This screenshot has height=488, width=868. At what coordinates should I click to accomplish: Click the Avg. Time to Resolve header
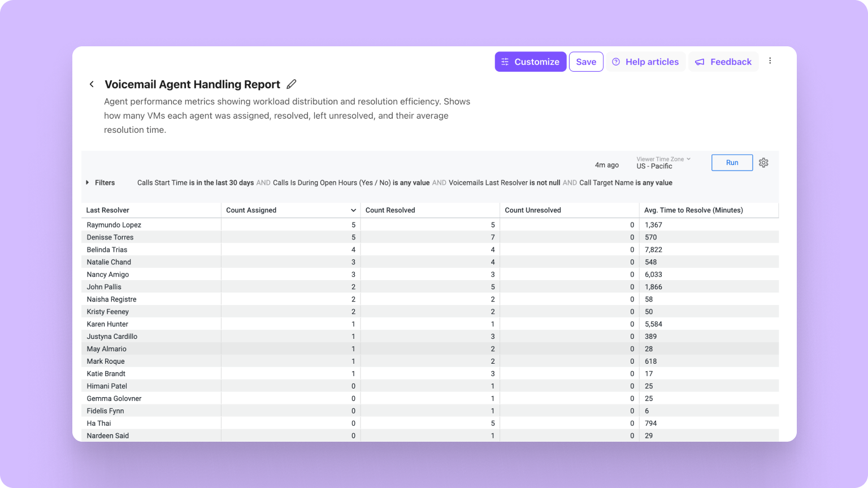[x=693, y=210]
